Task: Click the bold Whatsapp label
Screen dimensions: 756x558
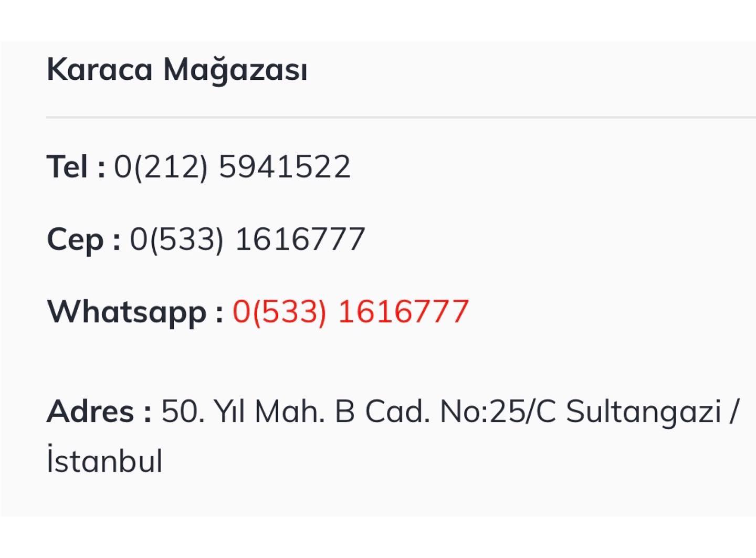Action: (x=135, y=312)
